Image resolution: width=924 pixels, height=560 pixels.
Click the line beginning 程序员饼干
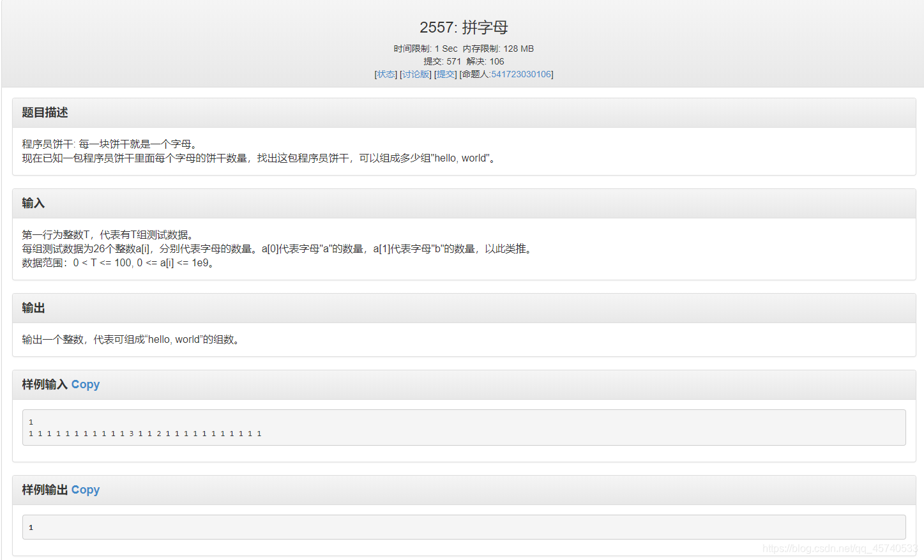point(111,144)
